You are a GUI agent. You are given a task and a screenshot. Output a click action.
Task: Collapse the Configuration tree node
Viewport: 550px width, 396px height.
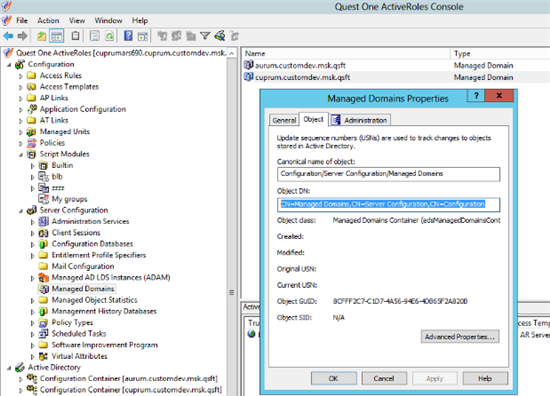click(x=9, y=65)
